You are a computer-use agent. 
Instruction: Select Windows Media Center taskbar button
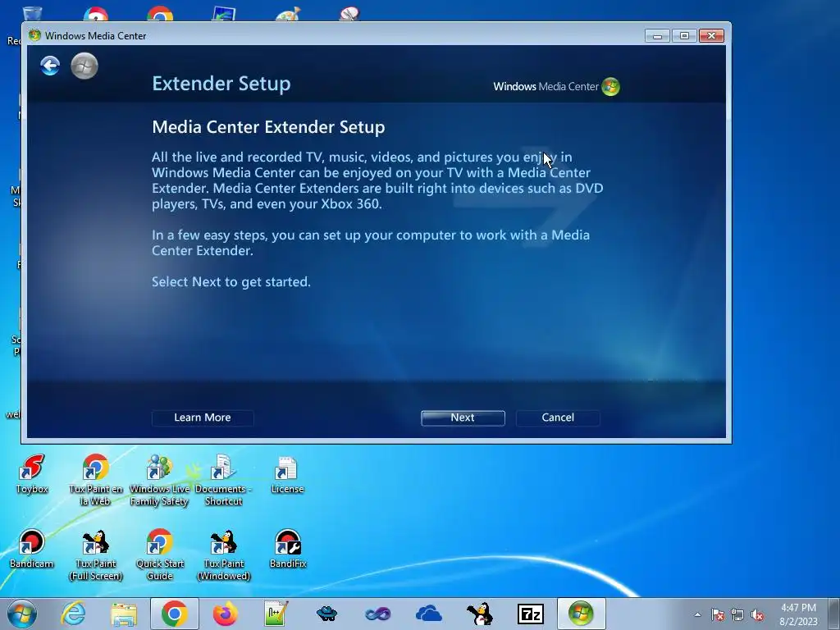[x=582, y=614]
